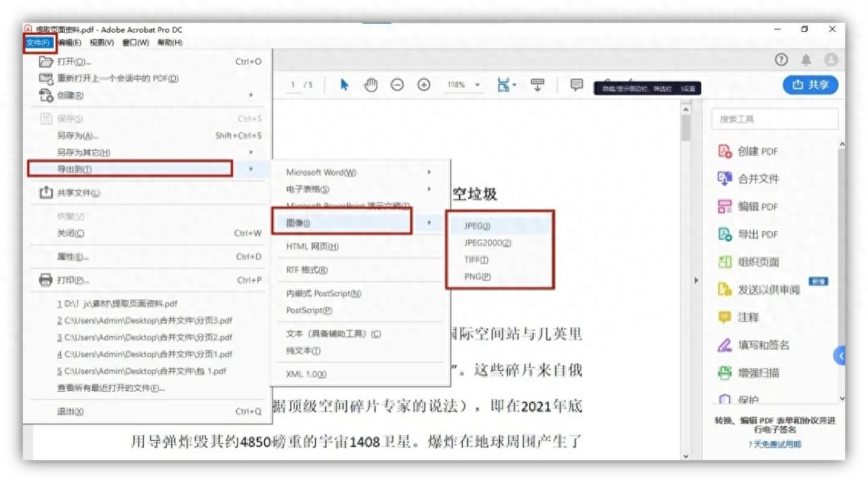Click the open-folder icon beside 打开
The width and height of the screenshot is (868, 483).
tap(46, 62)
